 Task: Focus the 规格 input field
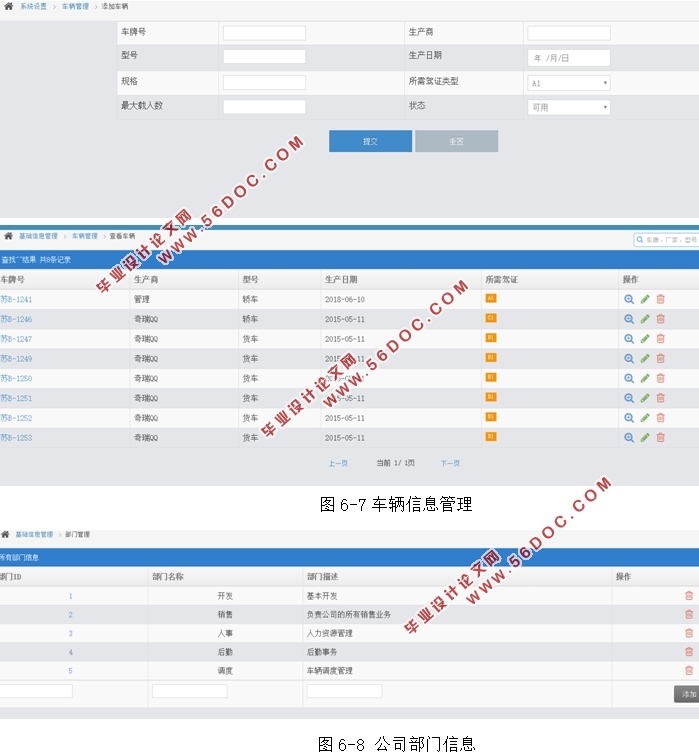point(264,82)
